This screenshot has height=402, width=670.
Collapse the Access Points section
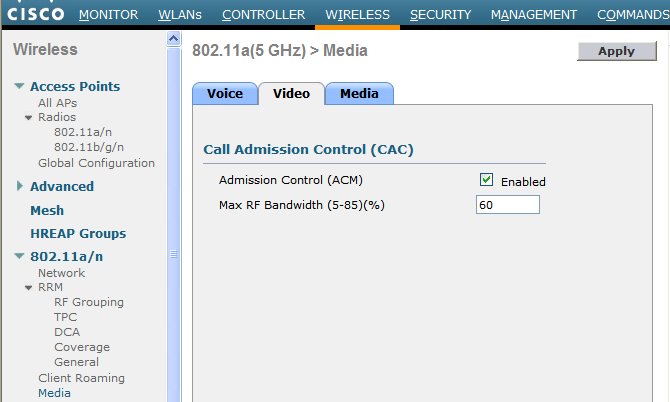[19, 87]
